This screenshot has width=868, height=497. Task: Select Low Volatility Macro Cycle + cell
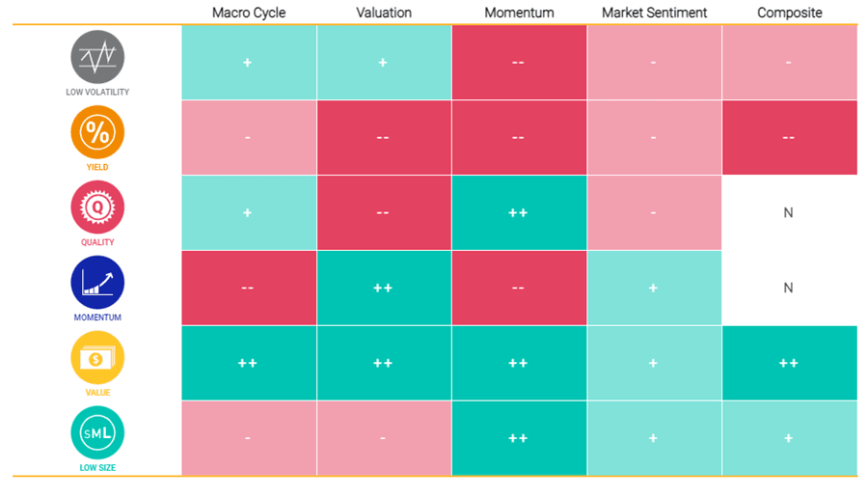pos(249,62)
